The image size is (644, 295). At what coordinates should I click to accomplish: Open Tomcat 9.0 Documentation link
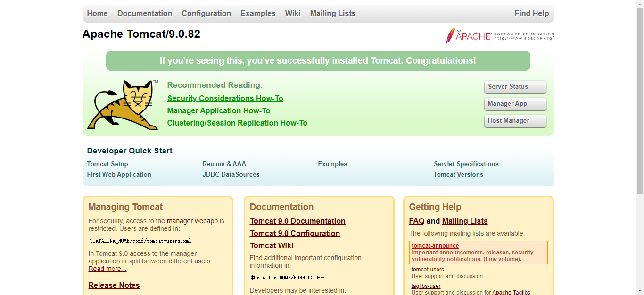297,221
